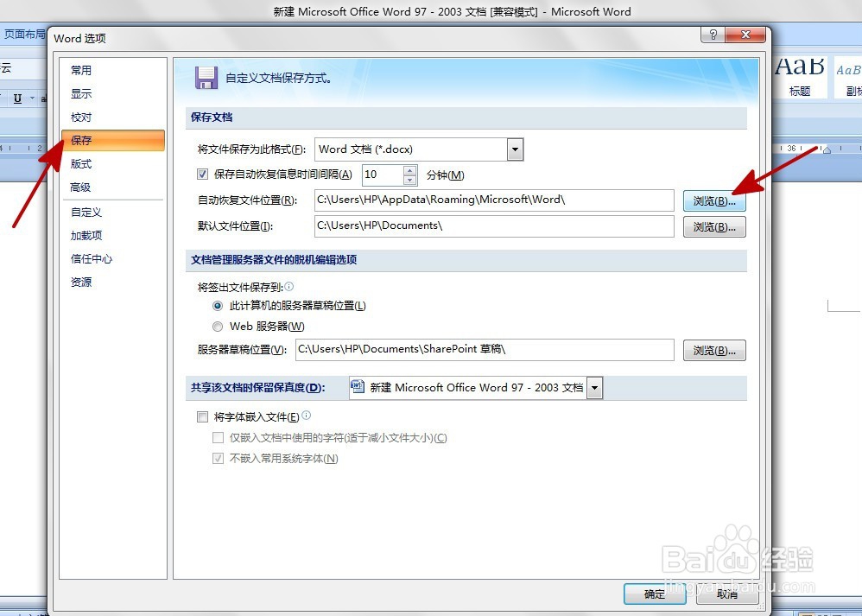This screenshot has width=862, height=616.
Task: Select the 资源 category
Action: (x=81, y=283)
